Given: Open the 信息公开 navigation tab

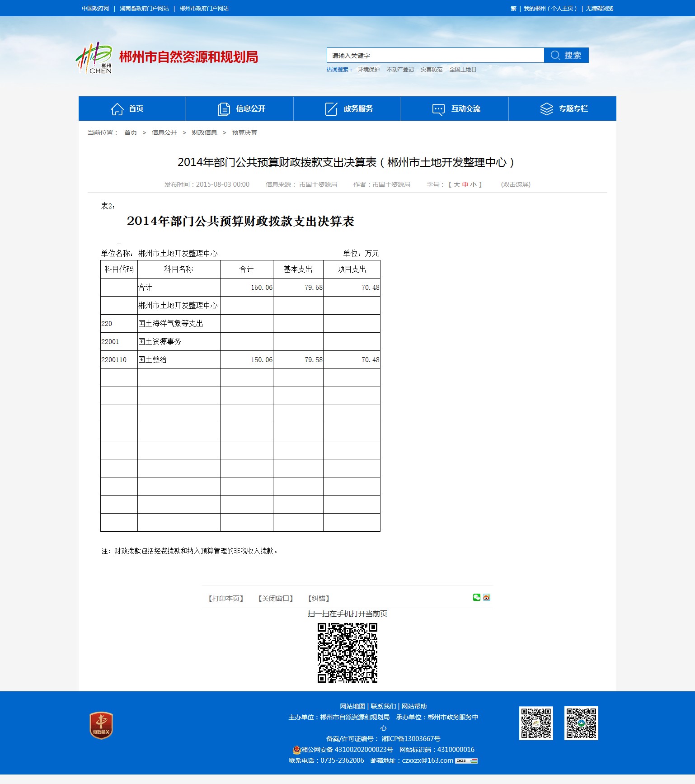Looking at the screenshot, I should [x=239, y=109].
